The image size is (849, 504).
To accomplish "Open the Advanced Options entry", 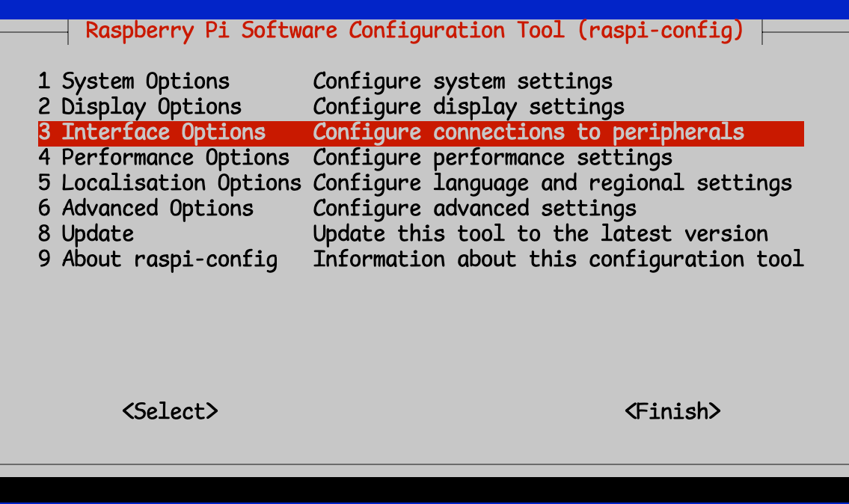I will (x=146, y=209).
